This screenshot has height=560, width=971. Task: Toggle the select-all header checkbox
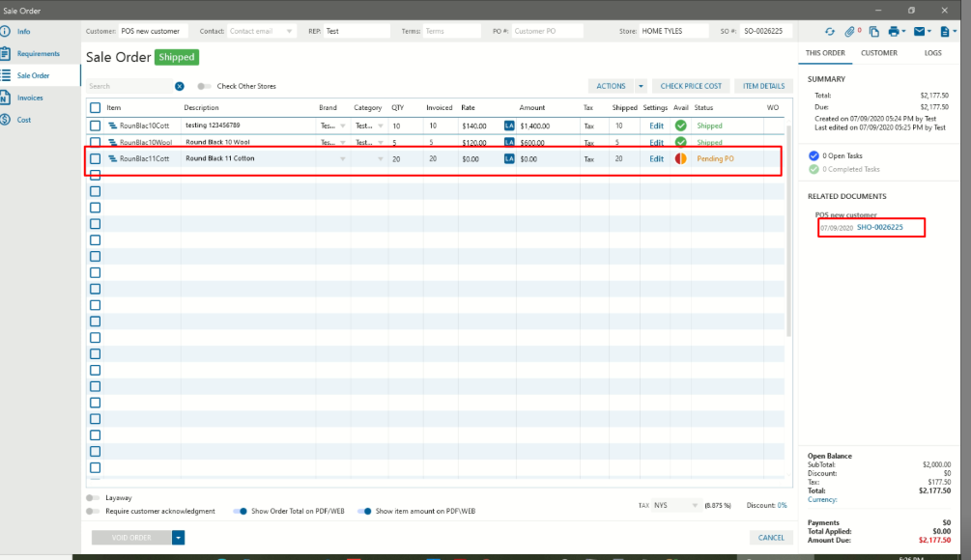(x=96, y=108)
